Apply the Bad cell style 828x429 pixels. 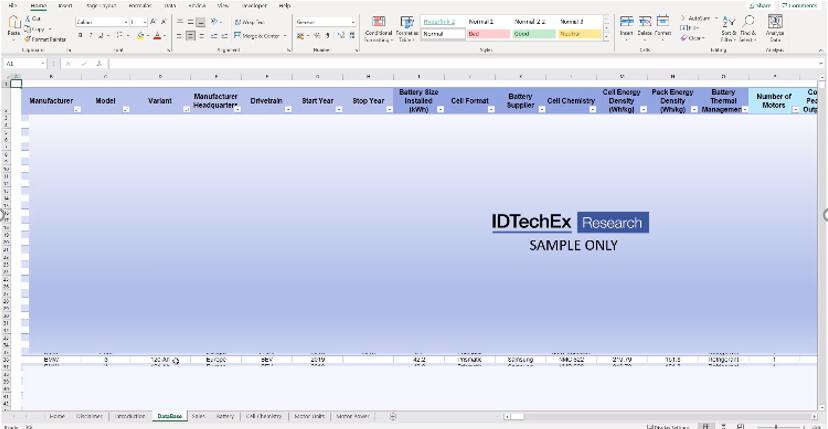pyautogui.click(x=488, y=33)
